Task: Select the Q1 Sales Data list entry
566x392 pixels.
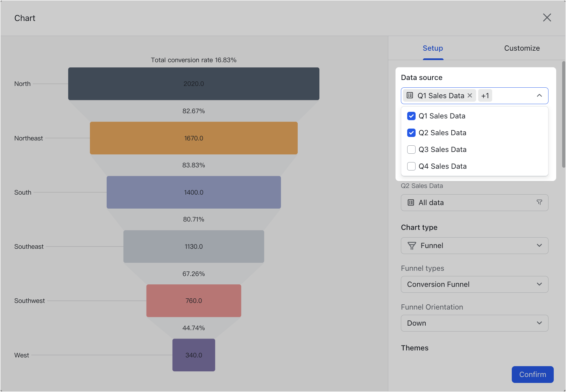Action: click(x=442, y=116)
